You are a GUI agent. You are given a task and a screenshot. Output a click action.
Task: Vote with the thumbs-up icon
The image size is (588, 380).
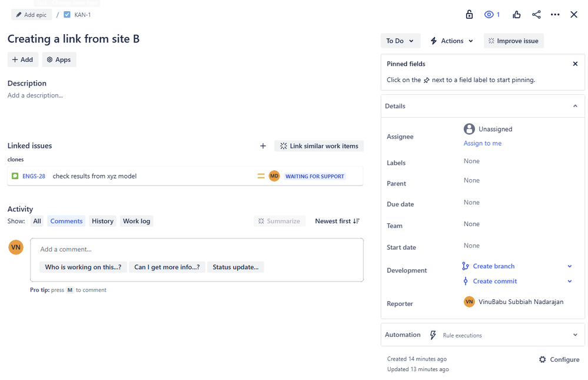coord(516,15)
